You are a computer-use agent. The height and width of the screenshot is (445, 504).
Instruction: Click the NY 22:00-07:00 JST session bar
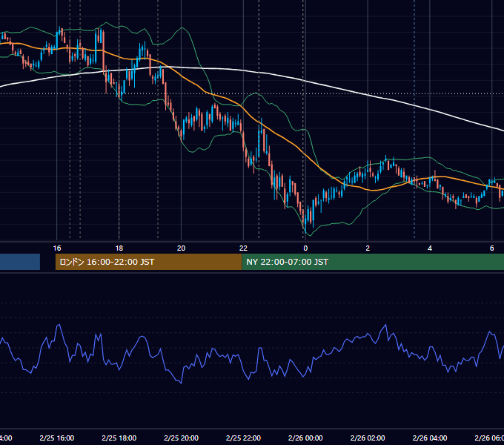click(x=373, y=262)
